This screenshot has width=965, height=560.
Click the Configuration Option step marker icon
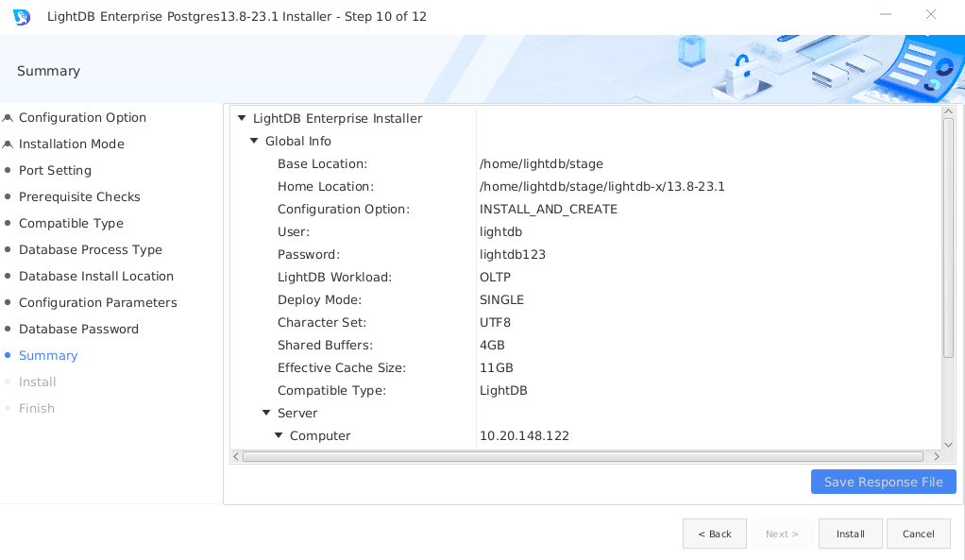(x=8, y=118)
